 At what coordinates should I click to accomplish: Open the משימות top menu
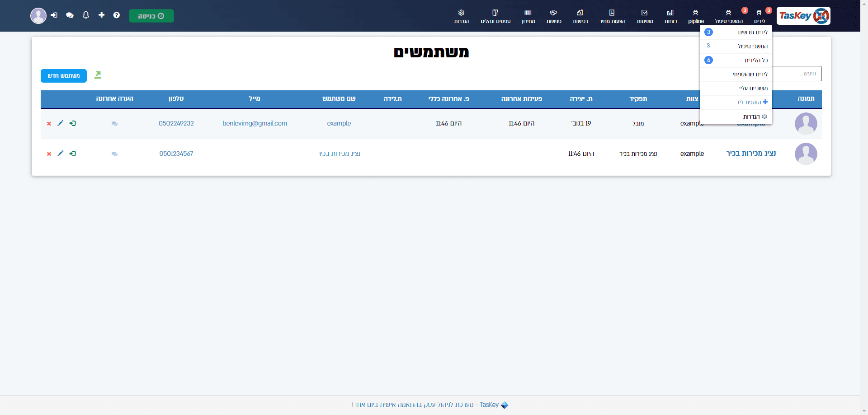pos(645,16)
